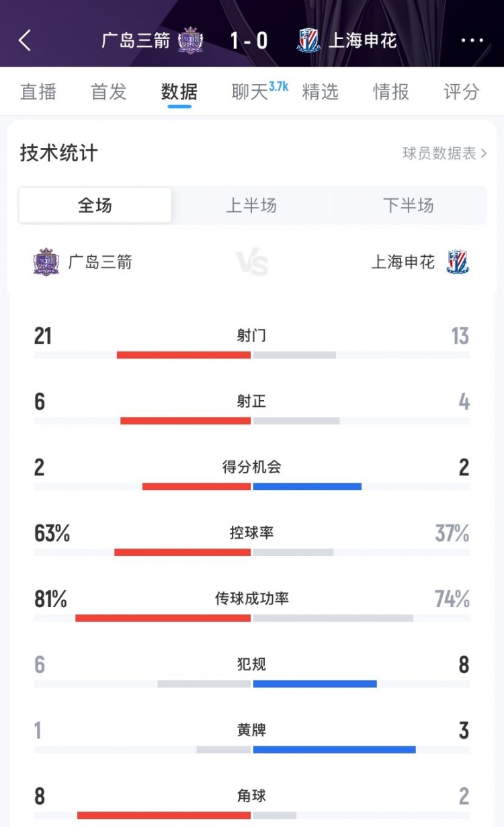Screen dimensions: 504x827
Task: Switch to the 下半场 stats view
Action: click(408, 205)
